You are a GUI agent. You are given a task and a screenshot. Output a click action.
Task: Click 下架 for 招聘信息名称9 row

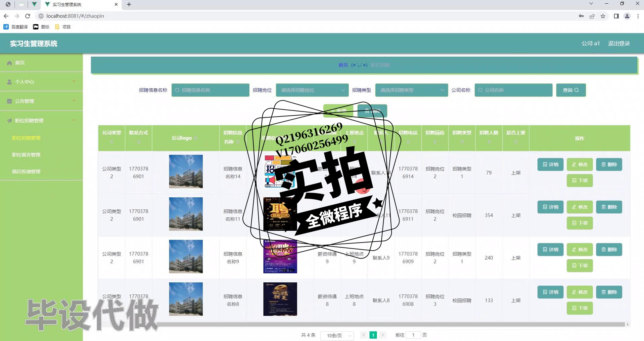[580, 266]
